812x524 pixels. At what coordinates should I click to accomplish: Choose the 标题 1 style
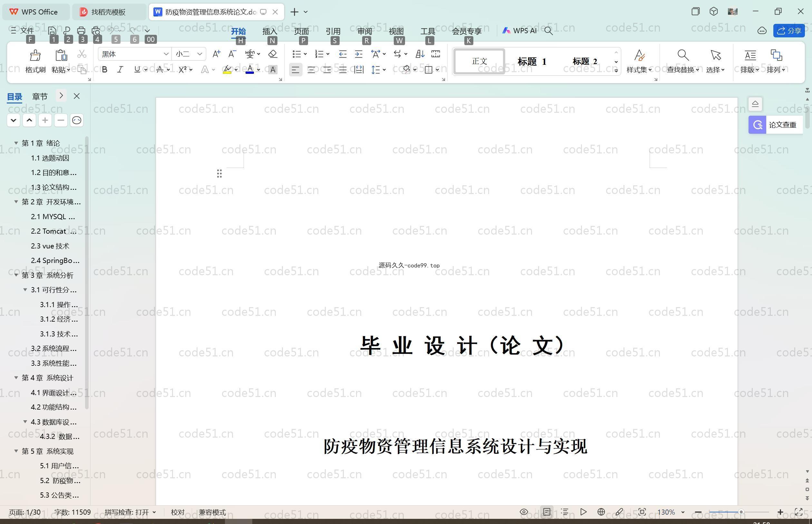coord(532,61)
